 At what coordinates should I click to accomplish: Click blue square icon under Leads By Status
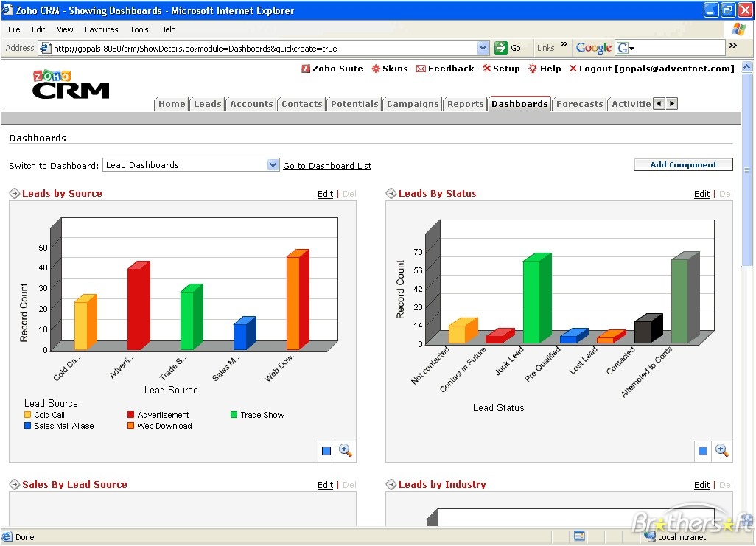(703, 451)
